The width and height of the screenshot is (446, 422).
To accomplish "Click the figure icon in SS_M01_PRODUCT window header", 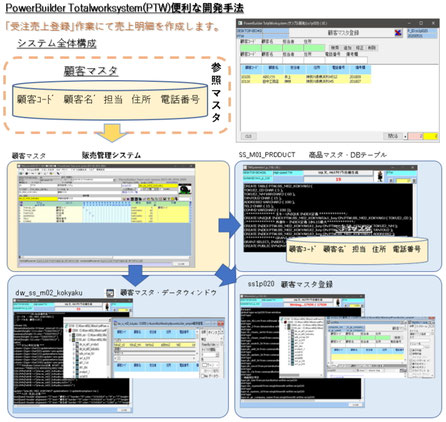I will click(x=379, y=177).
